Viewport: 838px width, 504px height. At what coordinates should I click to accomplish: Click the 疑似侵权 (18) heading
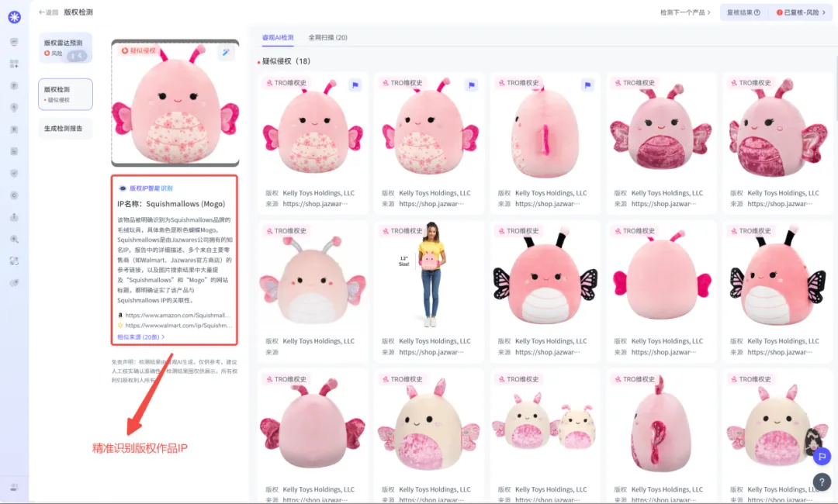286,61
